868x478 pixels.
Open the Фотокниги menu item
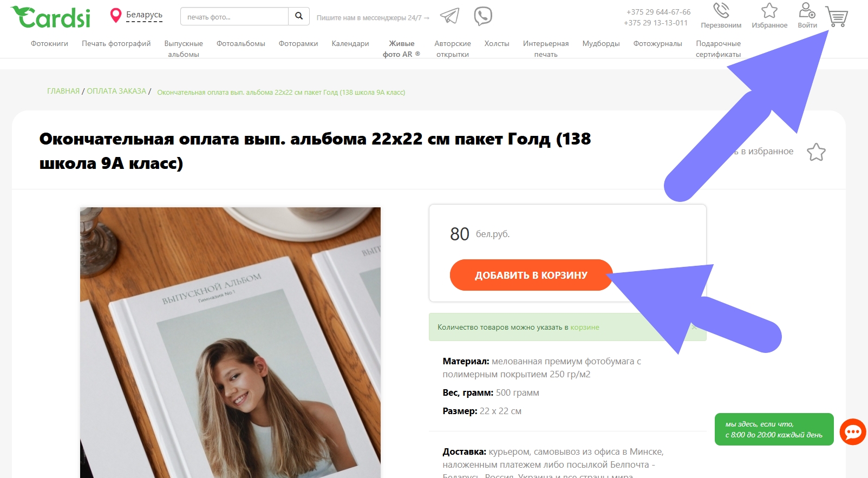(49, 44)
